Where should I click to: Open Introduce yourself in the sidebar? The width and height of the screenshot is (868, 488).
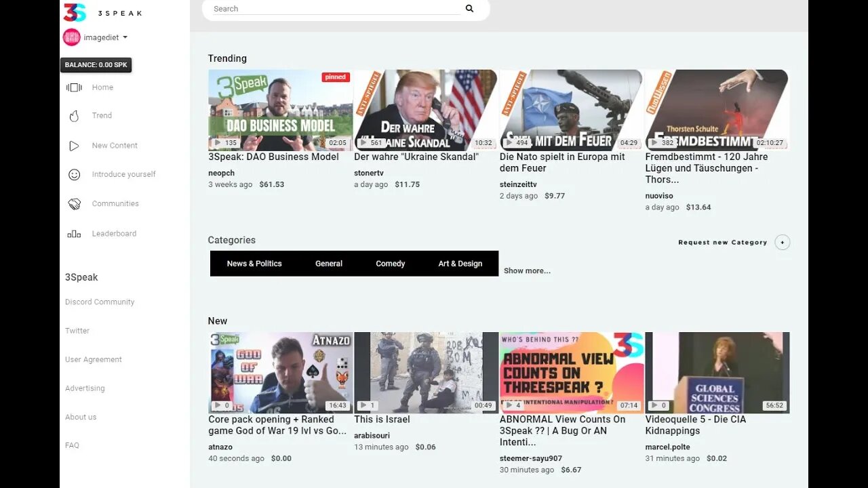coord(123,175)
